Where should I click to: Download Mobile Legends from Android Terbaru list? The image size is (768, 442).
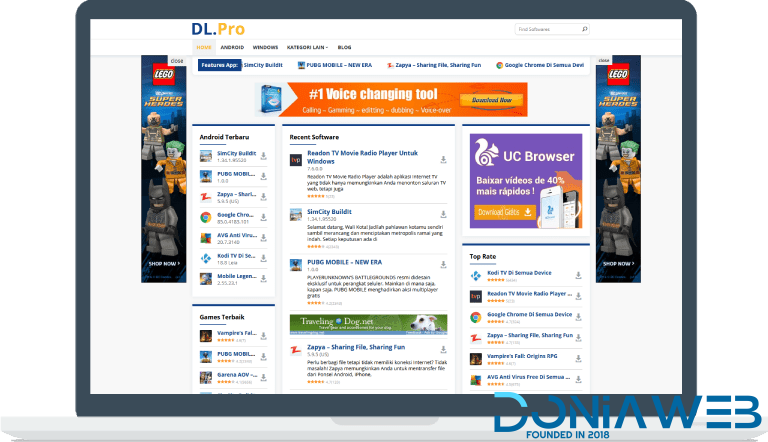point(264,279)
